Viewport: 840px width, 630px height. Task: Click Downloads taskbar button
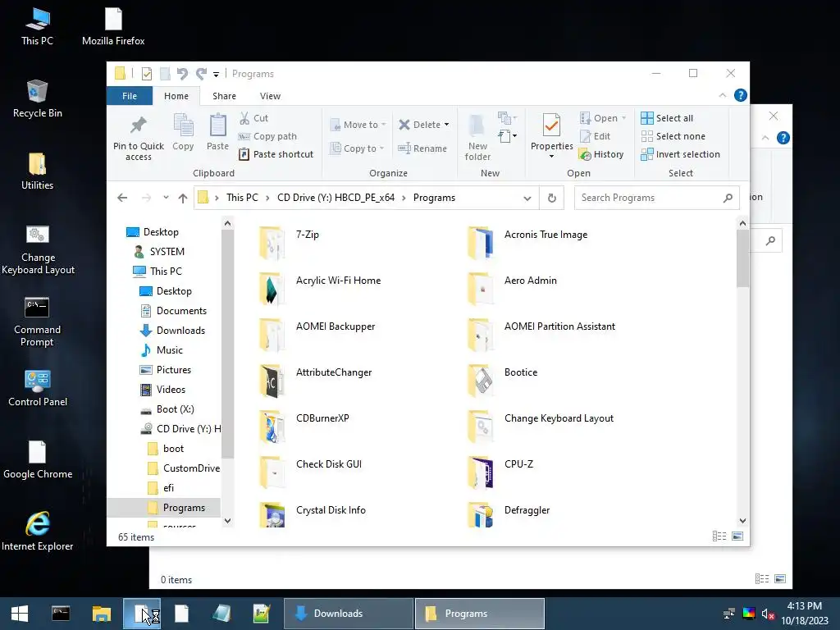coord(348,614)
